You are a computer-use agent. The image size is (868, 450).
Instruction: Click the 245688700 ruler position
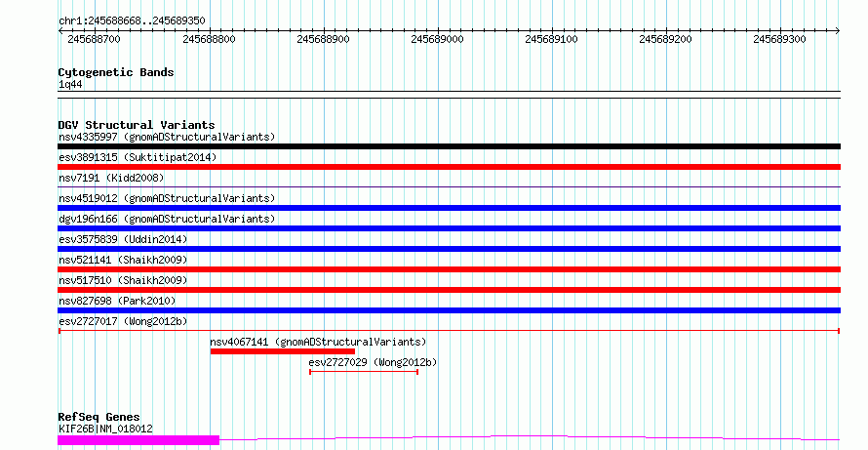coord(94,39)
